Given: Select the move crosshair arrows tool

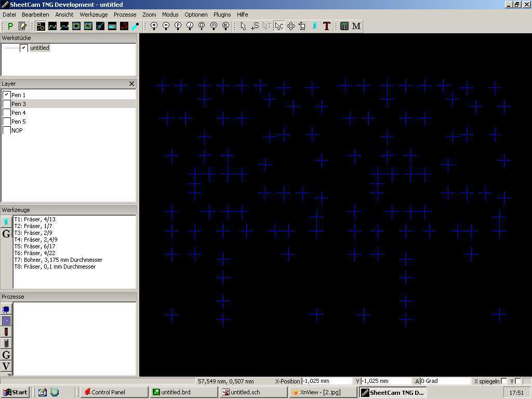Looking at the screenshot, I should click(x=290, y=26).
